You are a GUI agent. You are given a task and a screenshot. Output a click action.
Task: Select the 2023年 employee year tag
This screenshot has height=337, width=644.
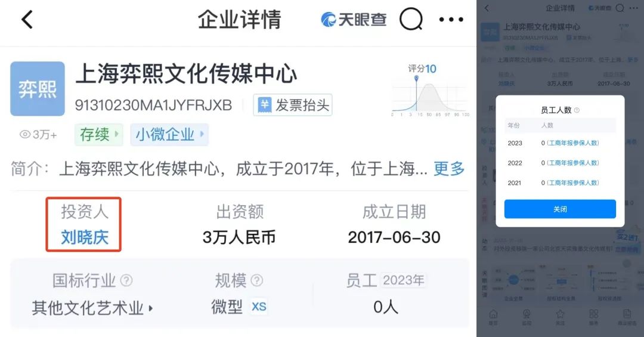tap(403, 280)
